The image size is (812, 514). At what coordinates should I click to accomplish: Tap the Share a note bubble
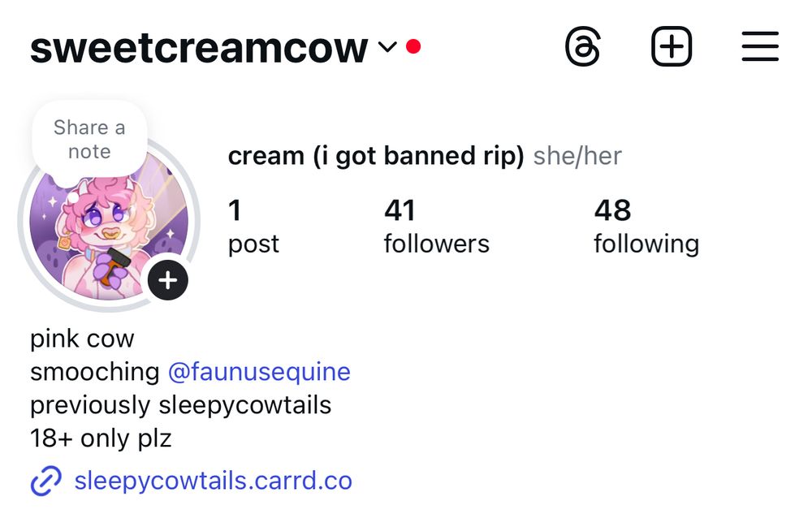coord(89,139)
